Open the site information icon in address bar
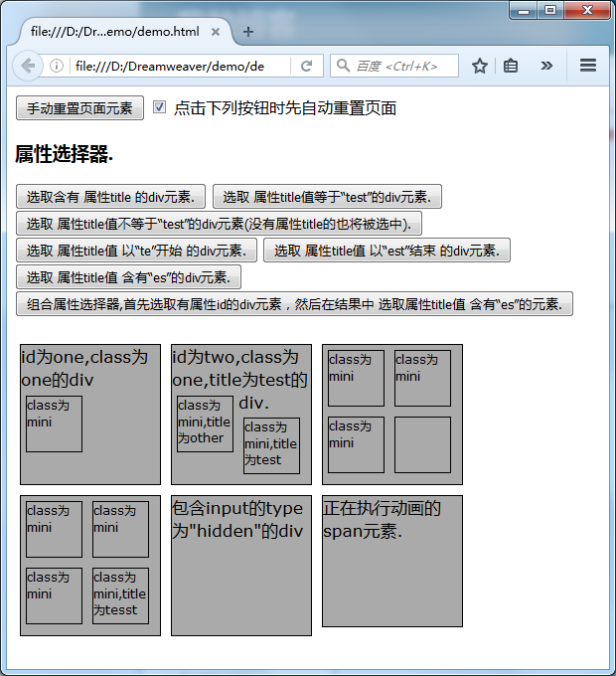 coord(58,66)
